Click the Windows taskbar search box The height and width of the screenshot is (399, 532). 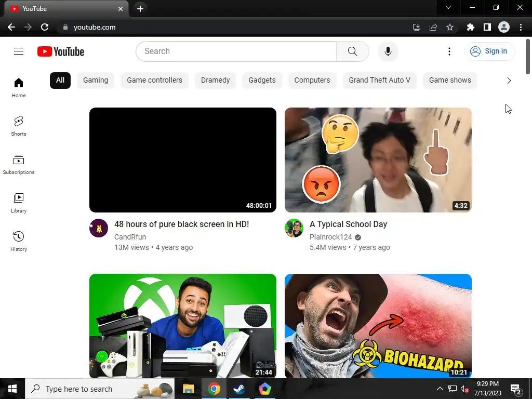[100, 389]
